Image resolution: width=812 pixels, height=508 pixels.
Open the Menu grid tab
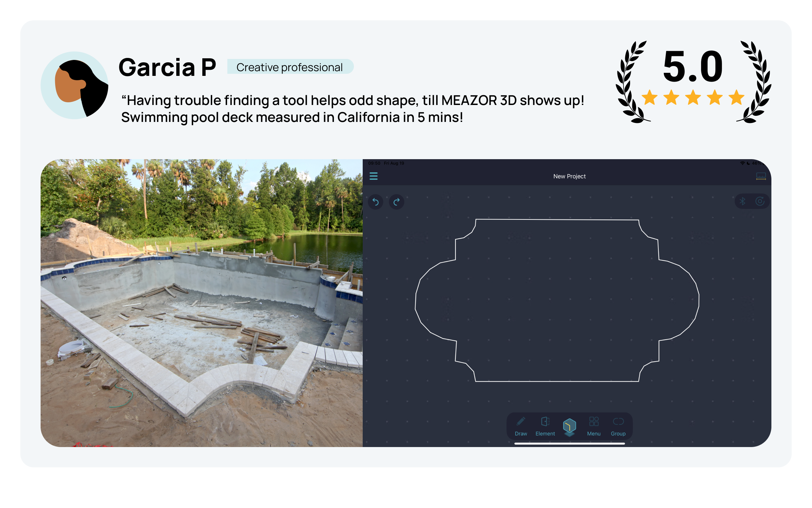tap(594, 426)
